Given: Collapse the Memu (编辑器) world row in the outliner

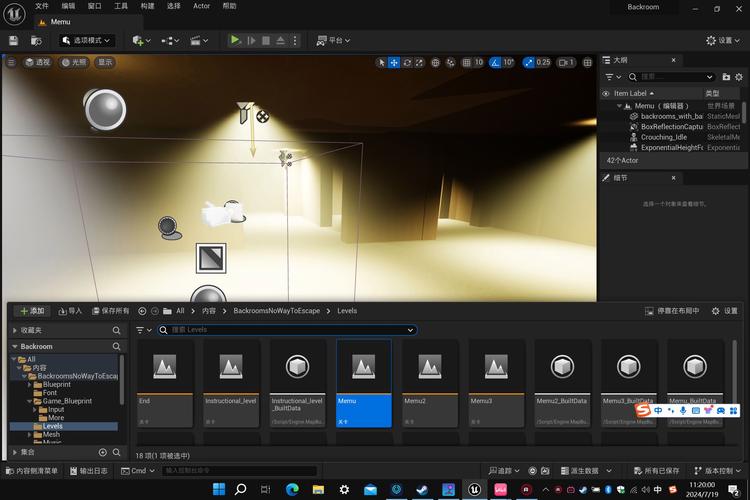Looking at the screenshot, I should (x=619, y=106).
